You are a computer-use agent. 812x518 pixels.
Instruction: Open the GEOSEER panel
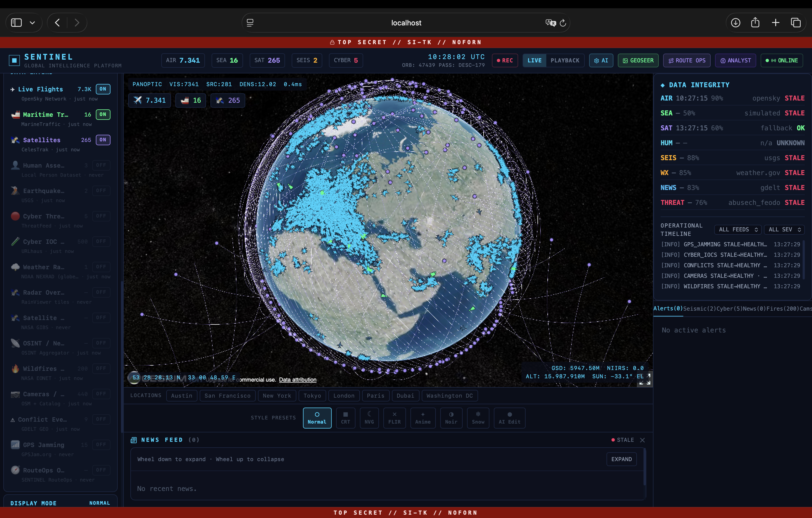(638, 60)
